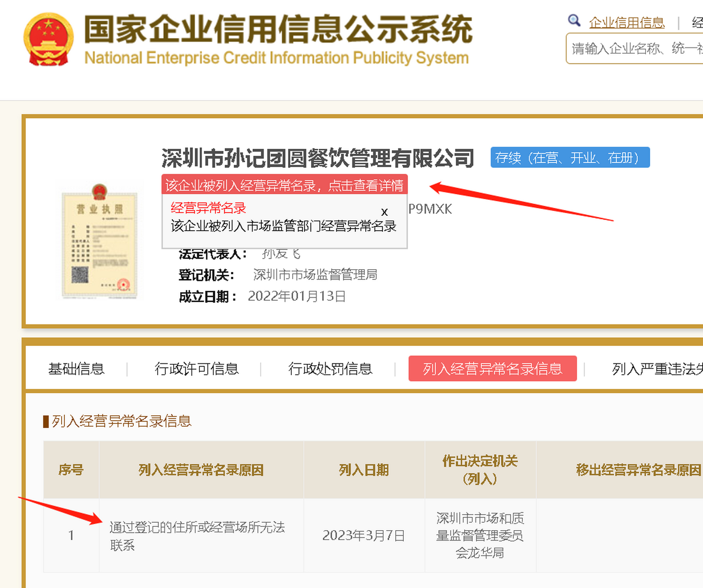
Task: Select the 列入经营异常名录信息 tab
Action: 493,368
